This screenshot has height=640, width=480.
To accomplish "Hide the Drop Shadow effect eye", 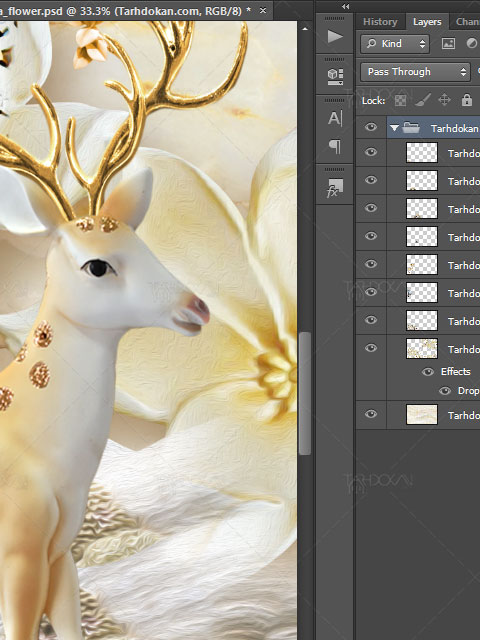I will [445, 391].
